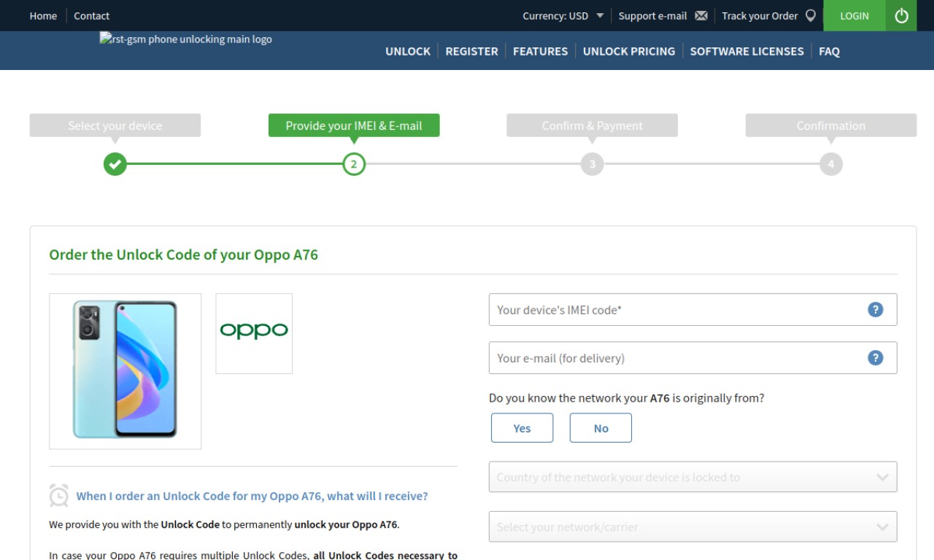Viewport: 934px width, 560px height.
Task: Open the UNLOCK PRICING menu item
Action: click(x=629, y=51)
